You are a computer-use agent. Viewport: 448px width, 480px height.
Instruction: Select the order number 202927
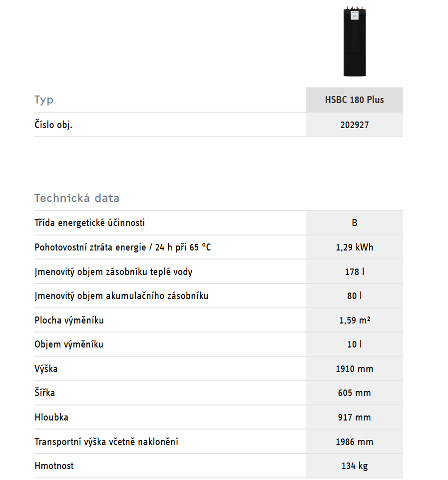354,125
